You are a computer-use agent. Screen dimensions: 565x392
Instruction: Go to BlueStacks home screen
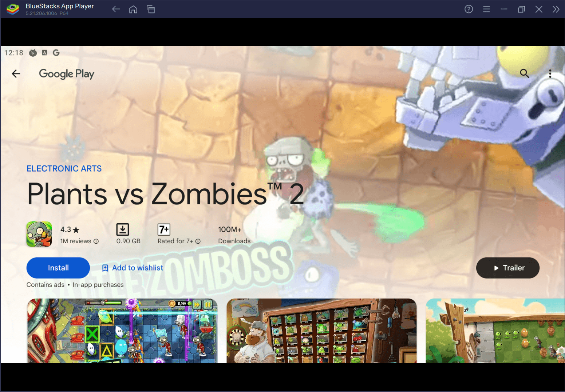(133, 9)
